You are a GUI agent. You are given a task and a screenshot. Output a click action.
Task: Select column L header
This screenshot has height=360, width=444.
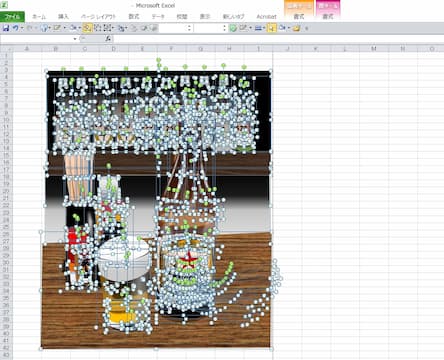[345, 49]
